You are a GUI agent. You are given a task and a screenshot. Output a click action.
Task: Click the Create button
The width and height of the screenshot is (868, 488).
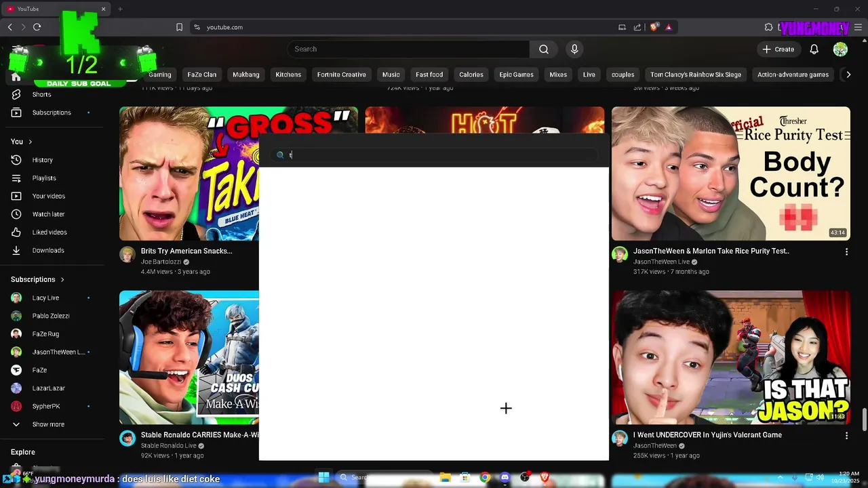pos(778,49)
